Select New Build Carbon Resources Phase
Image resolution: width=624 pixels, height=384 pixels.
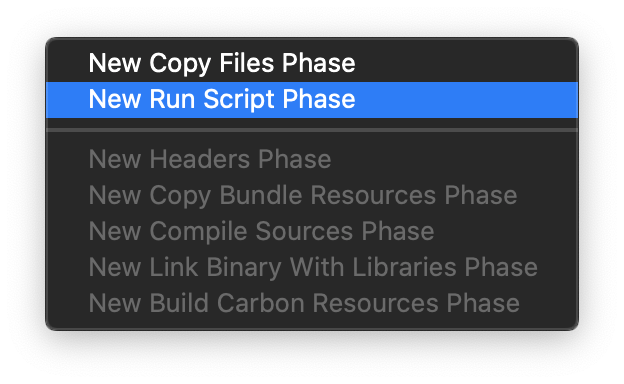312,303
